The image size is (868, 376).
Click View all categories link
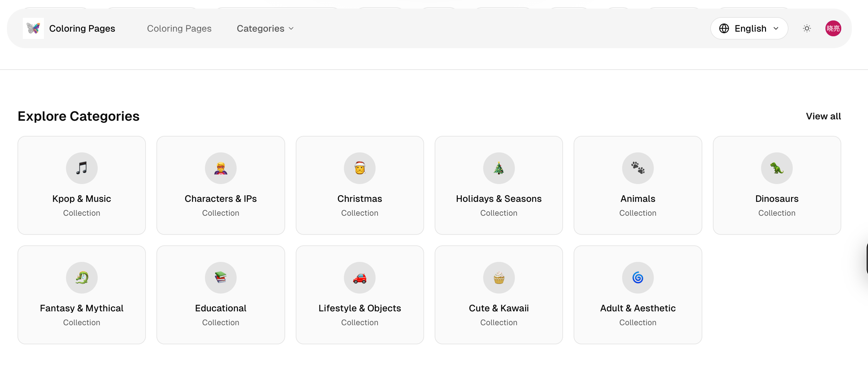pyautogui.click(x=823, y=116)
